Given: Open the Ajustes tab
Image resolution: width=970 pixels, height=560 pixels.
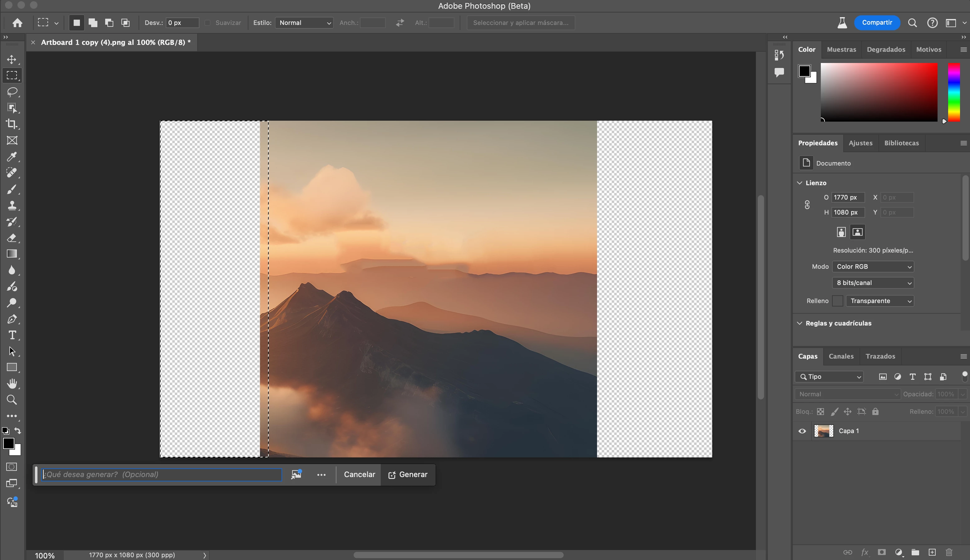Looking at the screenshot, I should [860, 143].
